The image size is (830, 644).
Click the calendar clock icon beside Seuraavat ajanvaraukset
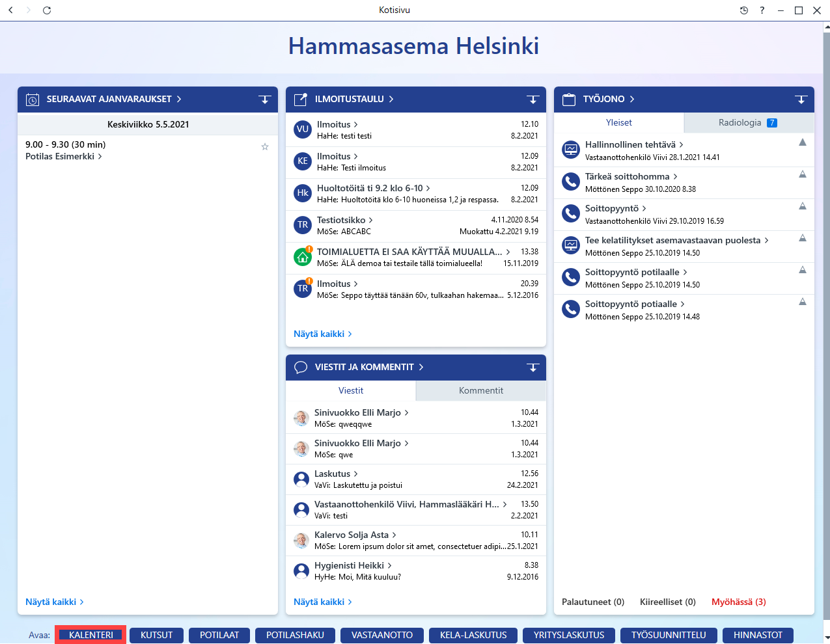(x=33, y=100)
